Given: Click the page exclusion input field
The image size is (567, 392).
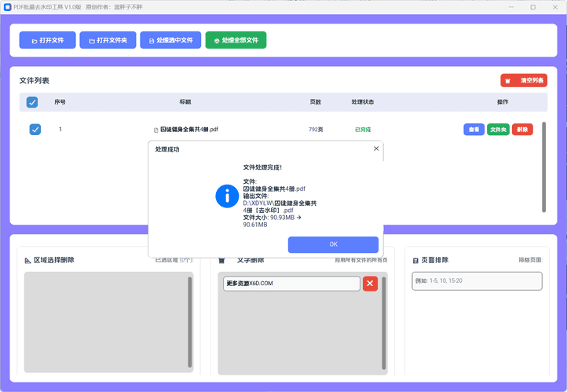Looking at the screenshot, I should 477,280.
